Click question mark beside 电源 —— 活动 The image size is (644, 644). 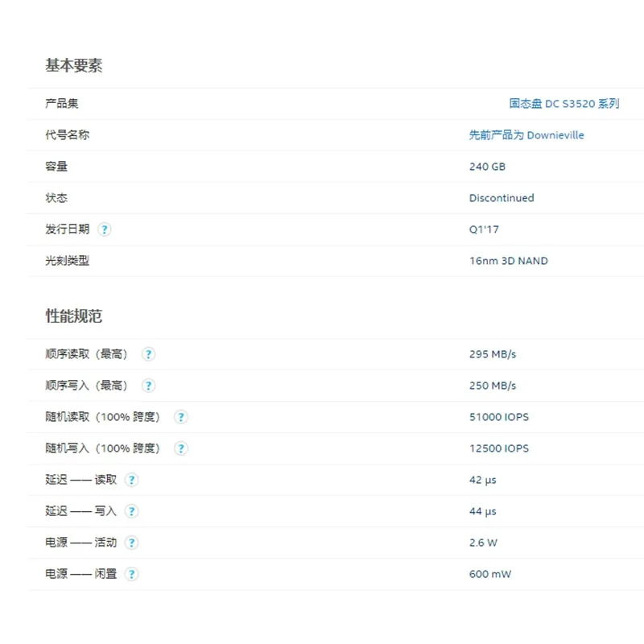point(131,543)
